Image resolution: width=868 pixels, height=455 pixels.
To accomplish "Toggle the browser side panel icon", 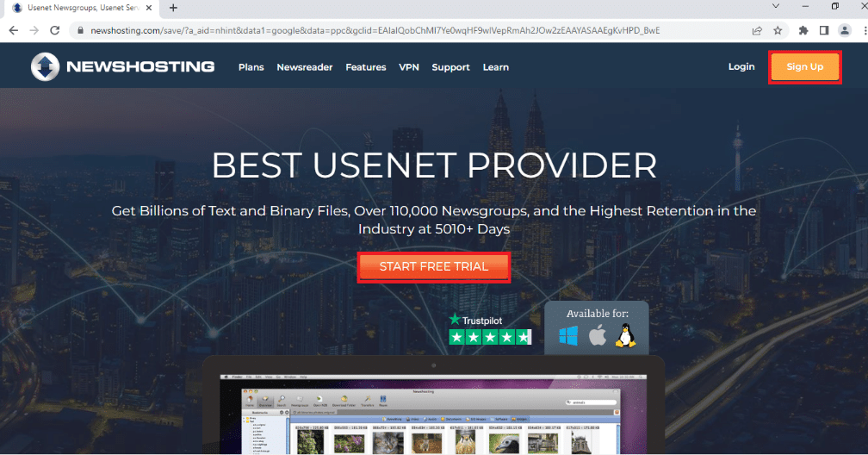I will pyautogui.click(x=824, y=30).
